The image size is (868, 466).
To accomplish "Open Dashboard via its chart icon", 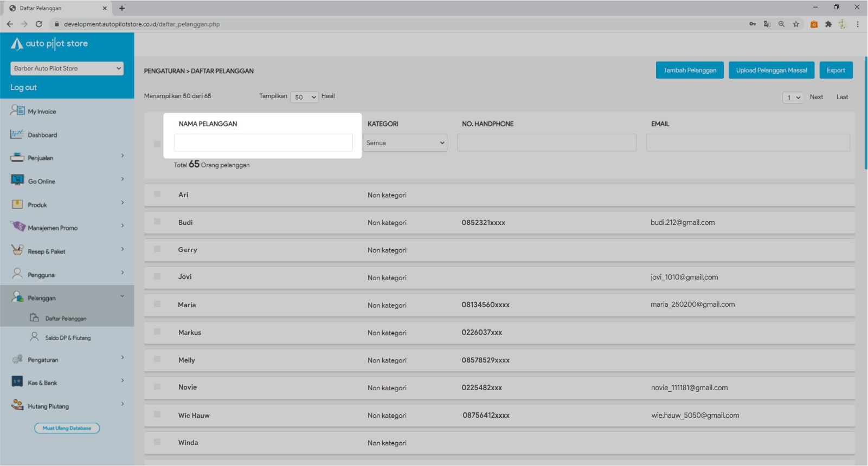I will tap(17, 134).
